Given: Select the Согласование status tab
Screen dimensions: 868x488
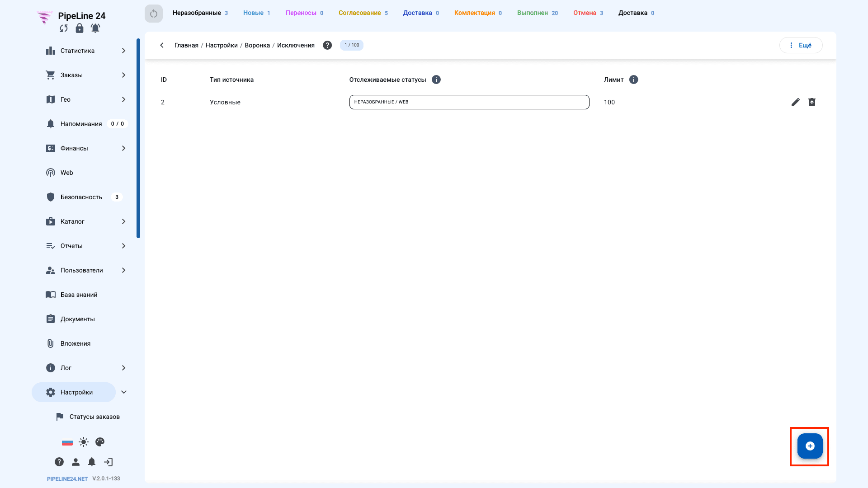Looking at the screenshot, I should tap(363, 13).
